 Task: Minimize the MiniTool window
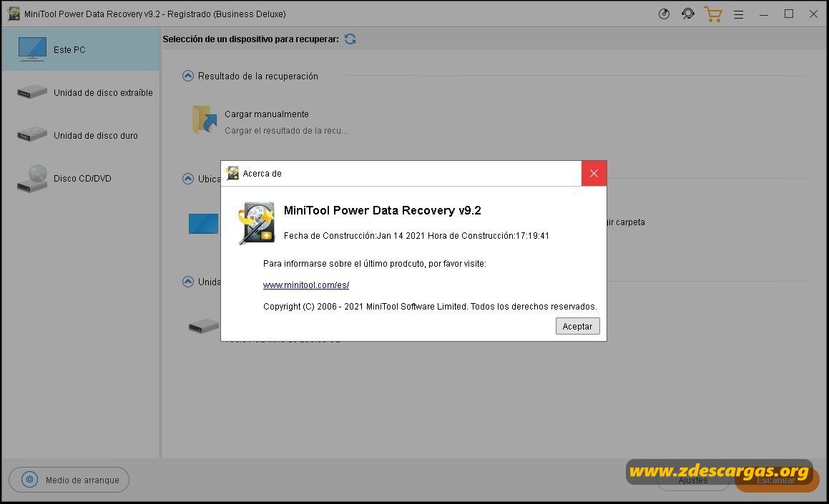763,14
